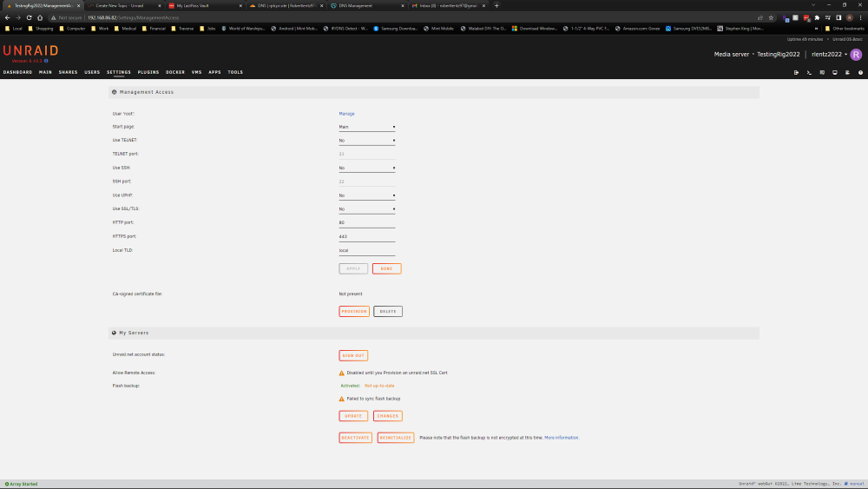Click warning icon beside Failed to sync
The height and width of the screenshot is (489, 868).
point(341,399)
